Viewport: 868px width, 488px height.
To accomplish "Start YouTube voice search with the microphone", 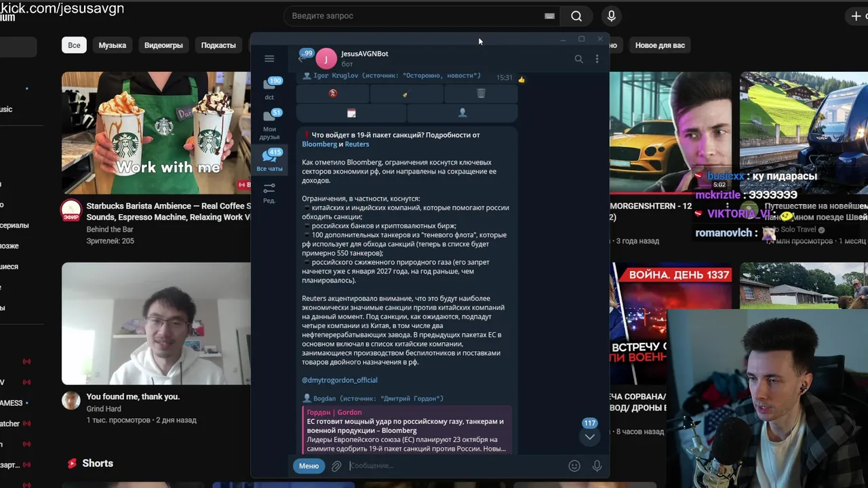I will [611, 16].
